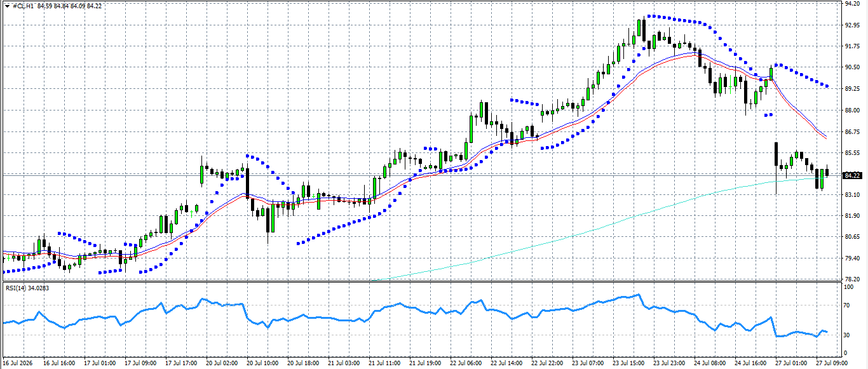
Task: Click the 81.90 price axis label
Action: click(852, 216)
